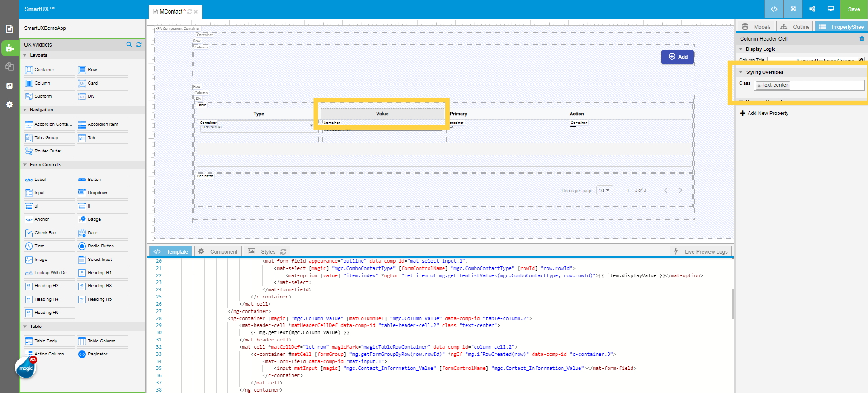Switch to the Component tab

(x=218, y=251)
